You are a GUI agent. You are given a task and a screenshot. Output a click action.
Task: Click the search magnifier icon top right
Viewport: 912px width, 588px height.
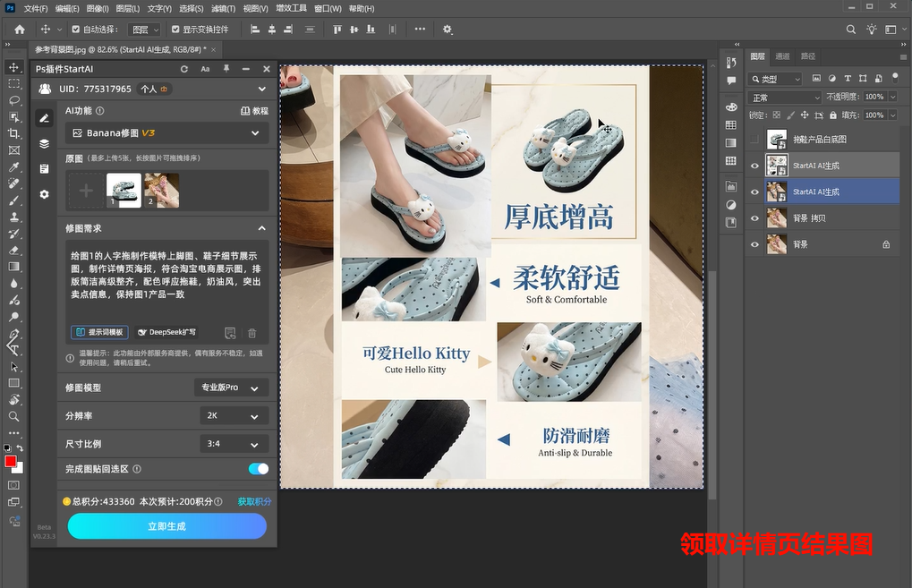coord(851,29)
